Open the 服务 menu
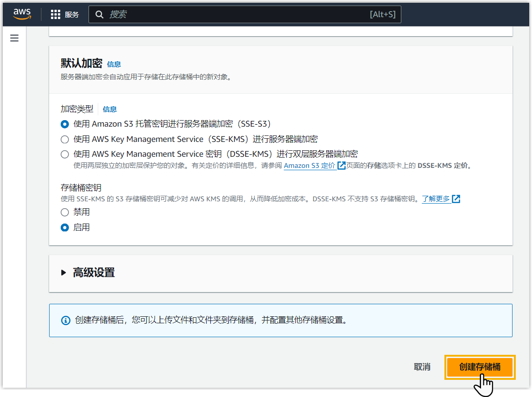Screen dimensions: 532x397 [x=71, y=14]
